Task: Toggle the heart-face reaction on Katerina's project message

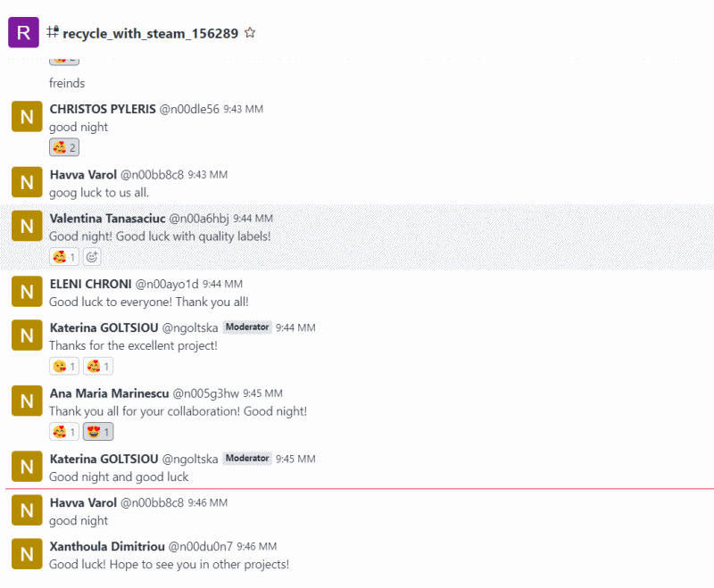Action: [x=98, y=367]
